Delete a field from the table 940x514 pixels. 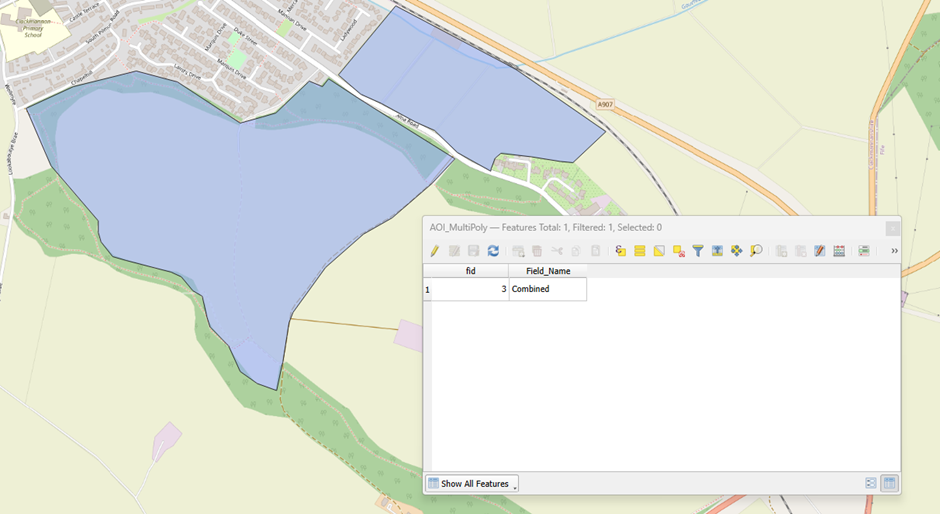click(800, 251)
